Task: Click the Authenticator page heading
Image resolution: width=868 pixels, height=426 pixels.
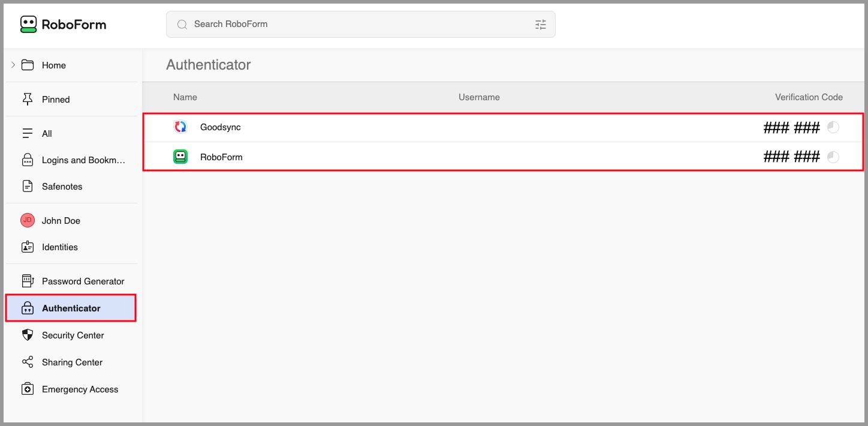Action: click(x=209, y=65)
